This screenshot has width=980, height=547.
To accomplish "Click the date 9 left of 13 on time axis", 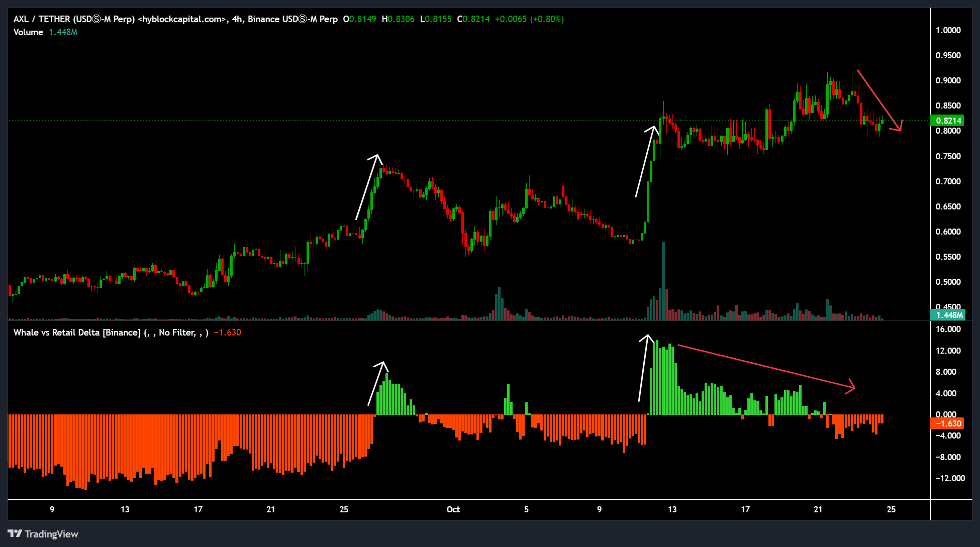I will tap(52, 509).
